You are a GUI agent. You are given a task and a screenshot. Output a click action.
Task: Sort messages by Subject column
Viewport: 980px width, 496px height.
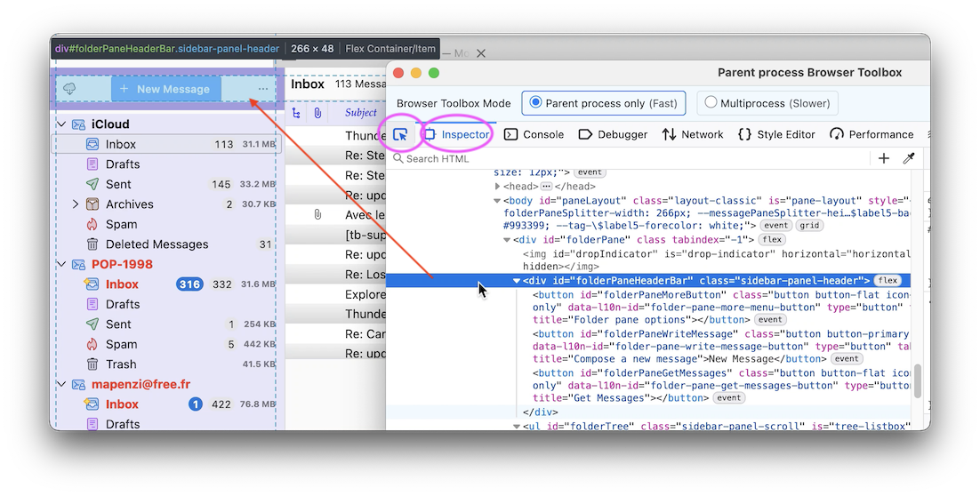361,113
